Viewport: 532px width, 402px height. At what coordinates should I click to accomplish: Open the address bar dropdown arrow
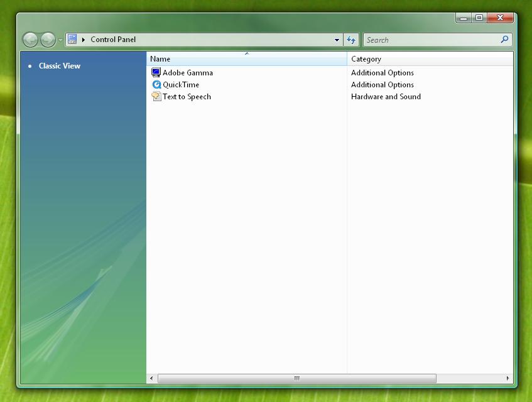(x=337, y=39)
